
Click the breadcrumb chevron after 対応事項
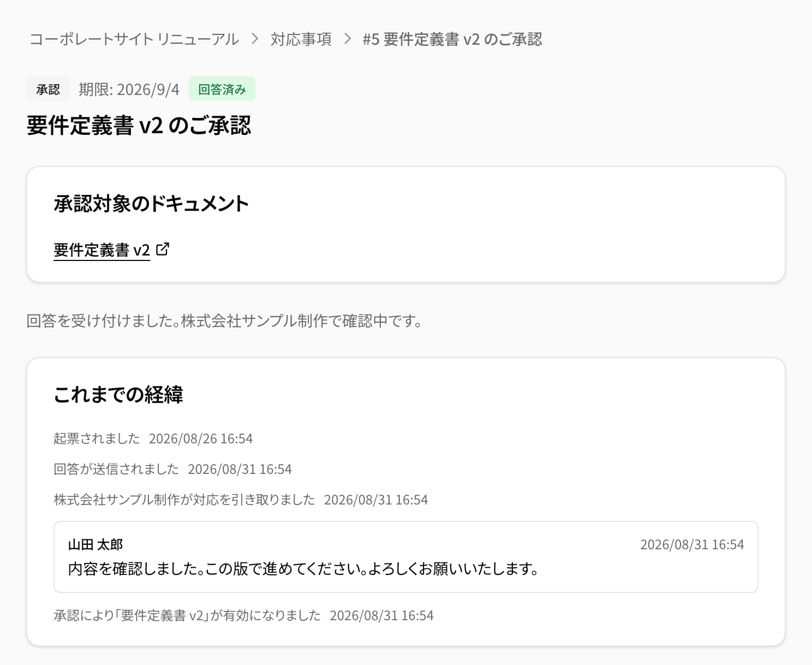click(x=347, y=39)
